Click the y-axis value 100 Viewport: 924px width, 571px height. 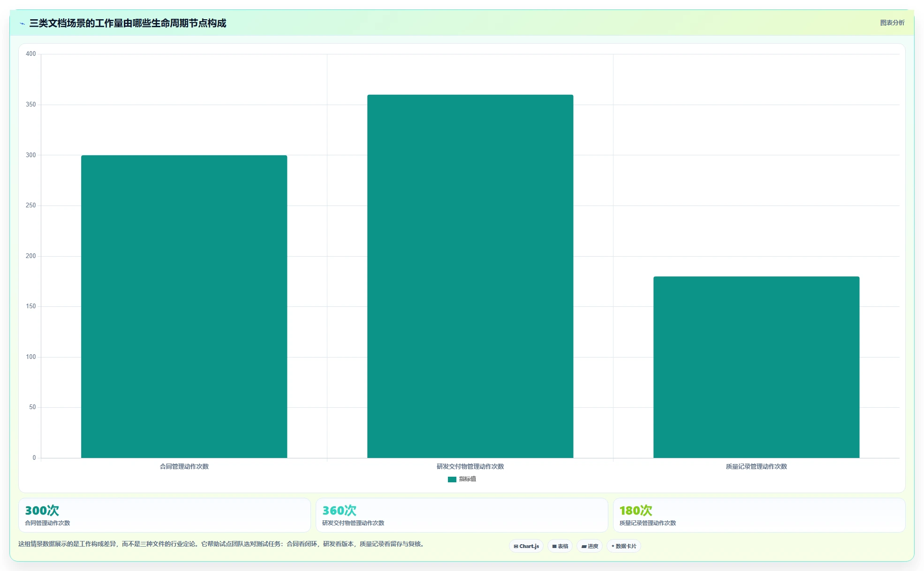coord(30,357)
